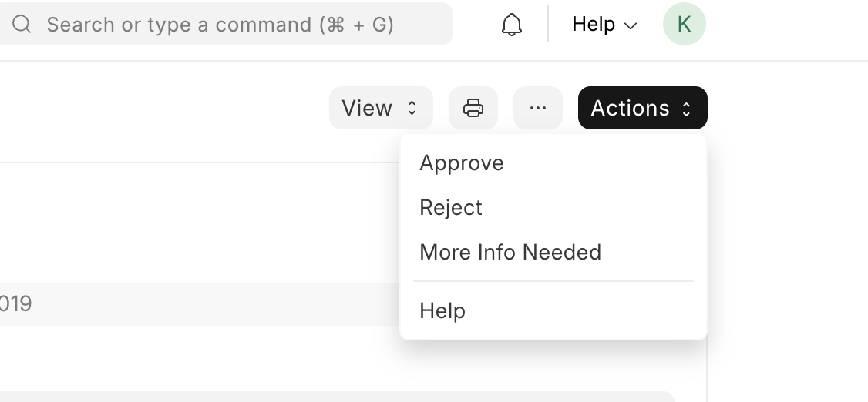Open the notifications bell
This screenshot has width=868, height=402.
point(512,25)
